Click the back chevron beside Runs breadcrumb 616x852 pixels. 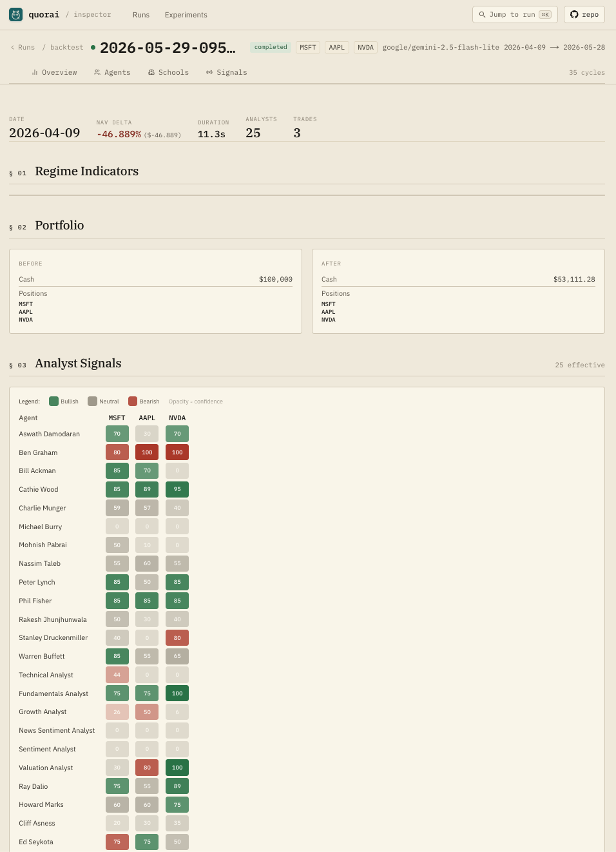click(x=12, y=48)
